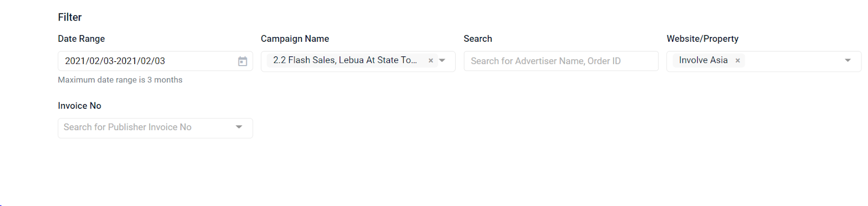The width and height of the screenshot is (868, 206).
Task: Click the Filter heading
Action: pos(69,17)
